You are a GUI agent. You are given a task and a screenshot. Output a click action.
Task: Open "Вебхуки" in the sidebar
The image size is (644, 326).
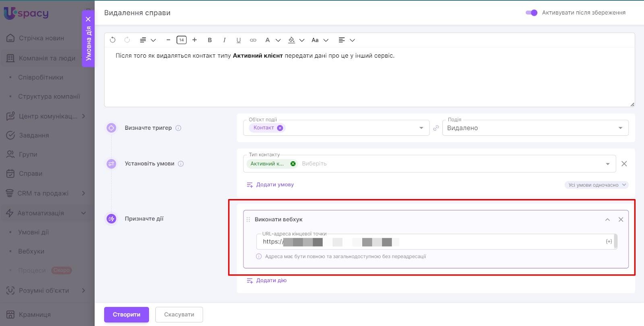point(31,251)
